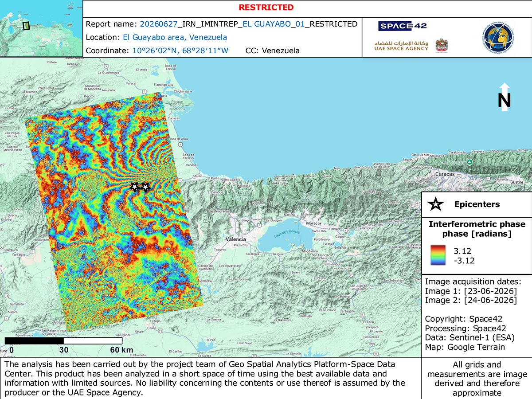Click Image 1: [23-06-2026] date
This screenshot has width=532, height=399.
[471, 291]
